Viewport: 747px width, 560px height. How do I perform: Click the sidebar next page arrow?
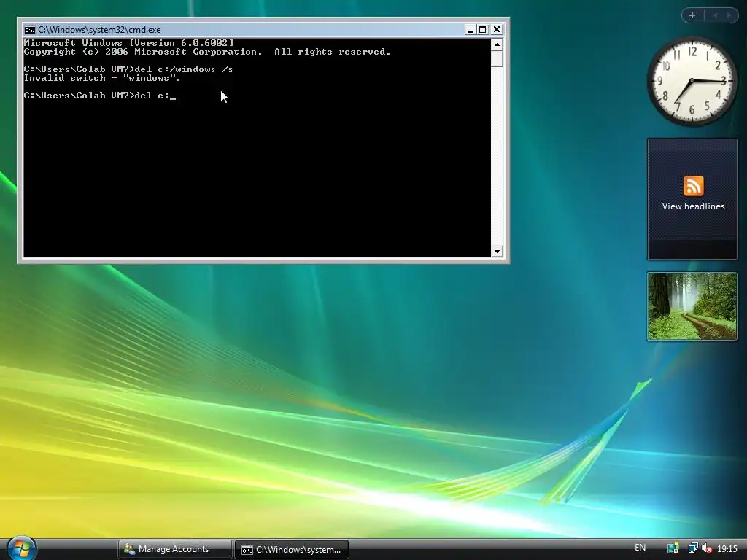729,15
